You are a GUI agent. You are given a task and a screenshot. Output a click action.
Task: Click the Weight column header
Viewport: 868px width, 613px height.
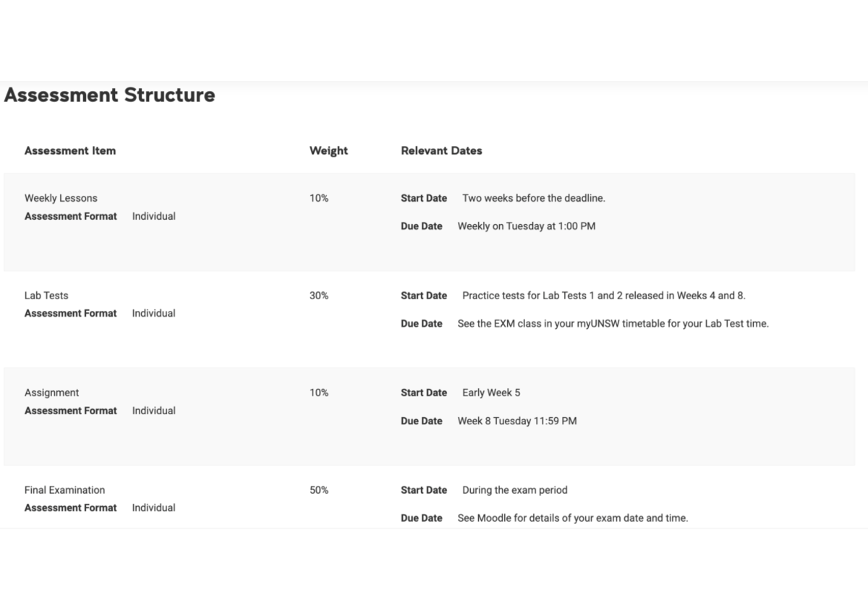pyautogui.click(x=328, y=151)
